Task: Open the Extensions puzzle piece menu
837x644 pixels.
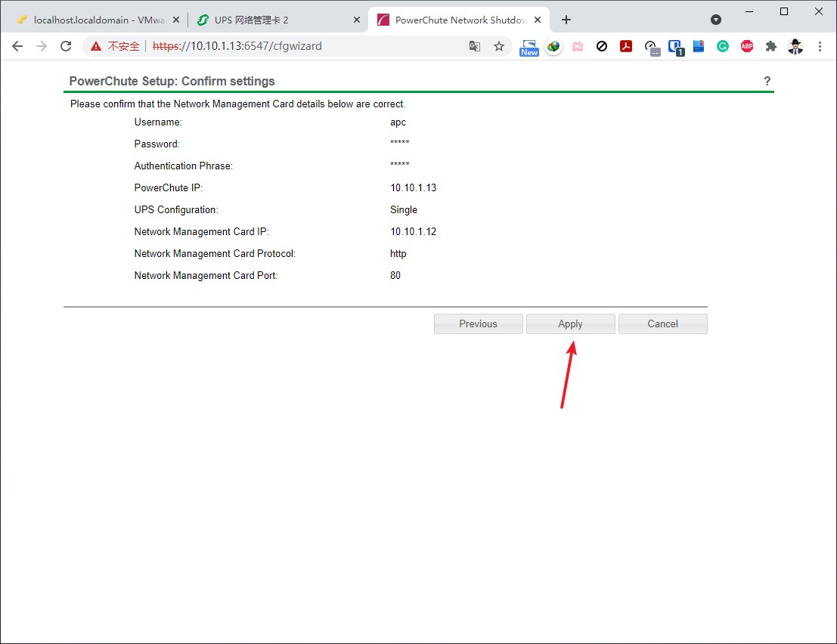Action: coord(770,46)
